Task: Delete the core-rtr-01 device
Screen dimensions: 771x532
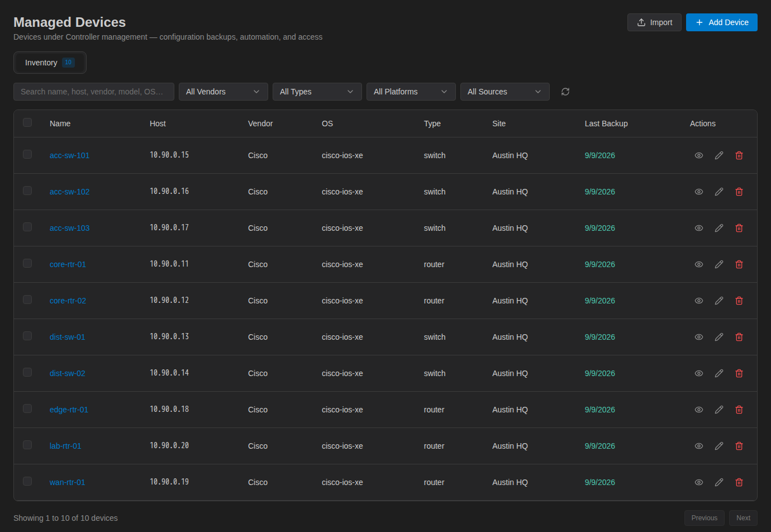Action: (x=739, y=264)
